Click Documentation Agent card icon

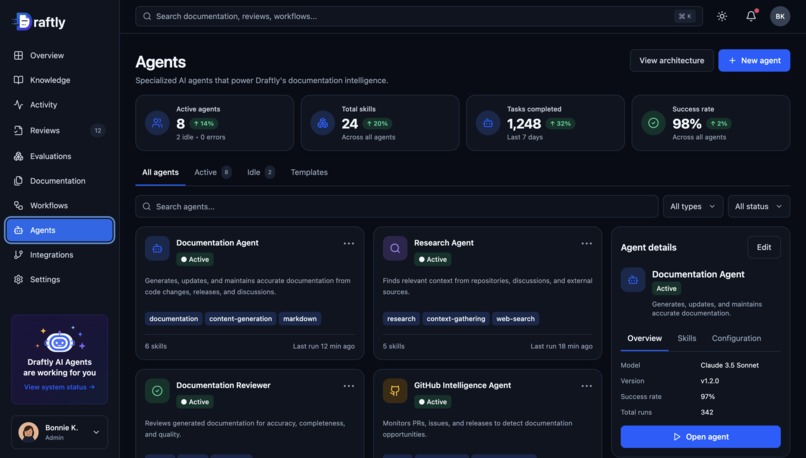tap(157, 248)
